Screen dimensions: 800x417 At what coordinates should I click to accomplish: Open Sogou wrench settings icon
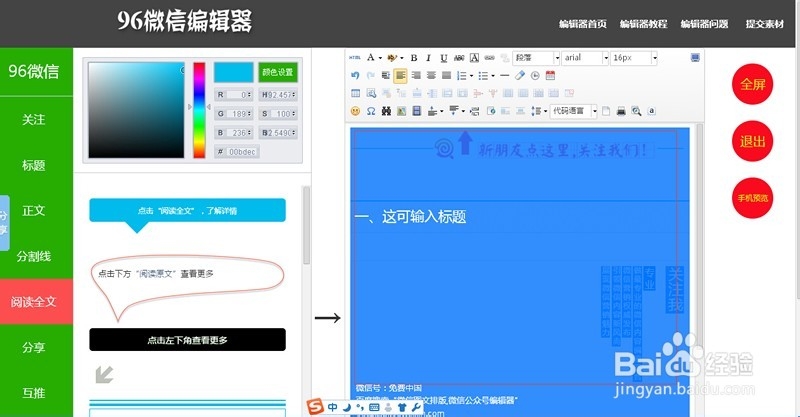point(416,407)
